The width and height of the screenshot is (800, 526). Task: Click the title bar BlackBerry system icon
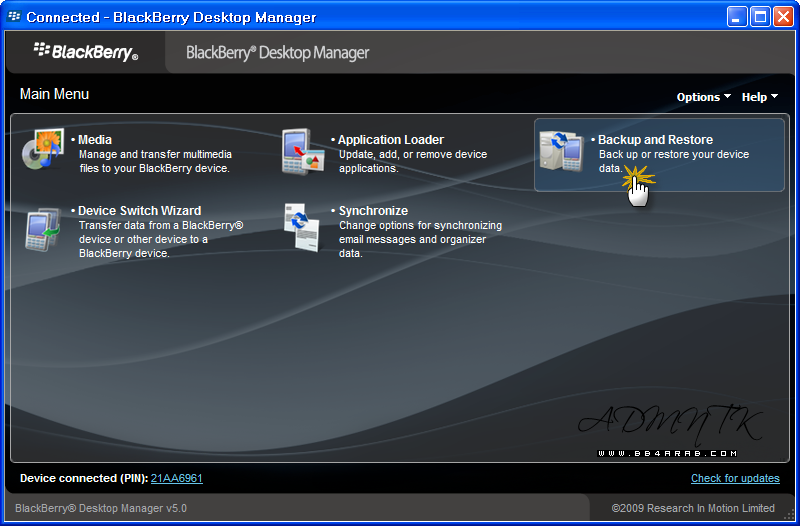(14, 17)
